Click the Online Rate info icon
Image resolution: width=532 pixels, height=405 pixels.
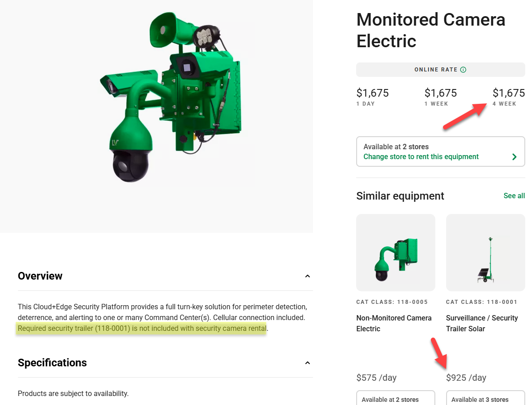463,70
